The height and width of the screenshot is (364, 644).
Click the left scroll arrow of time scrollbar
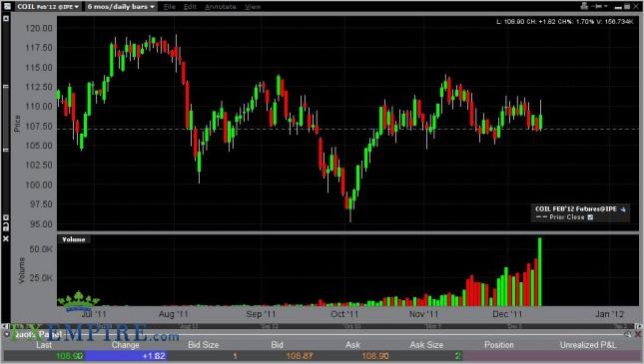[5, 326]
